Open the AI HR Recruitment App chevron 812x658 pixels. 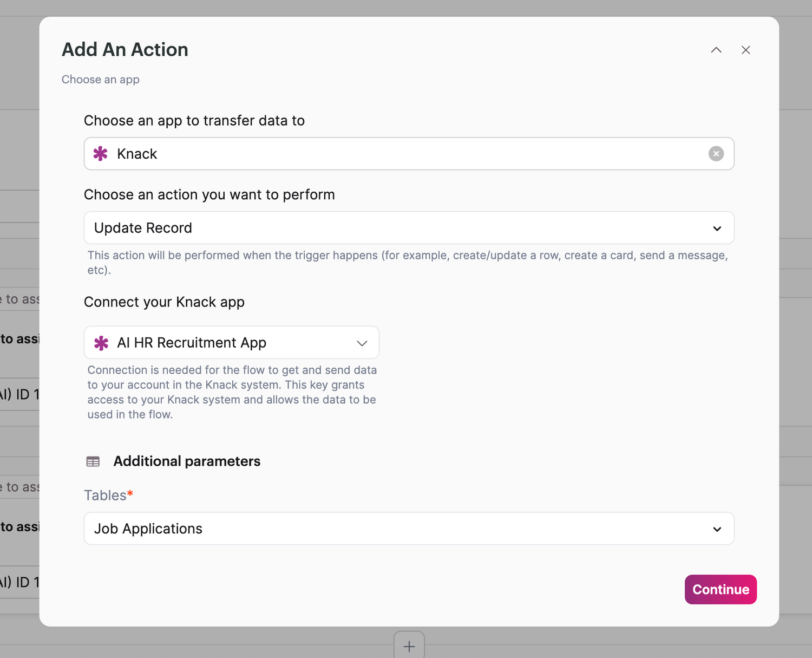point(362,343)
